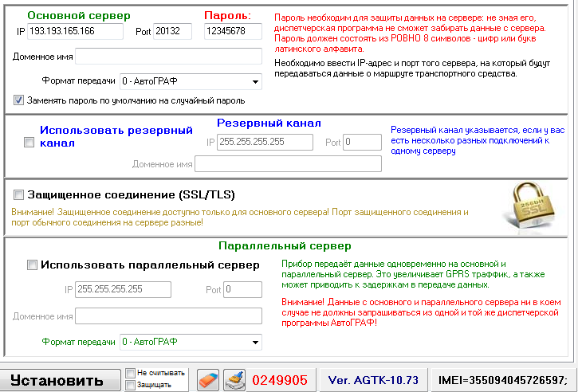Click the Ver. AGTK-10.73 version panel
Viewport: 578px width, 392px height.
click(x=372, y=380)
